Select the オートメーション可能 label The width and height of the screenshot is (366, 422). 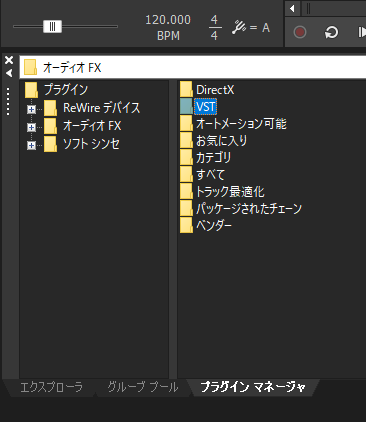(241, 124)
